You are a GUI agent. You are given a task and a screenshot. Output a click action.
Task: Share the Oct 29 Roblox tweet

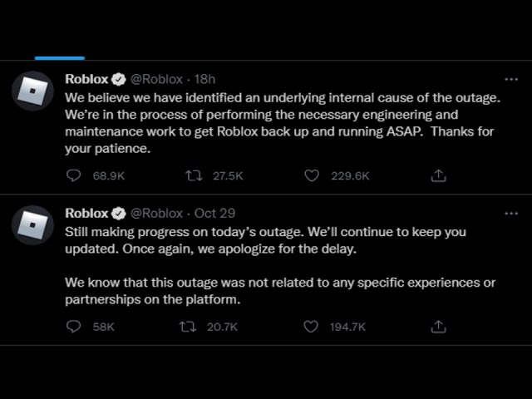click(x=438, y=327)
